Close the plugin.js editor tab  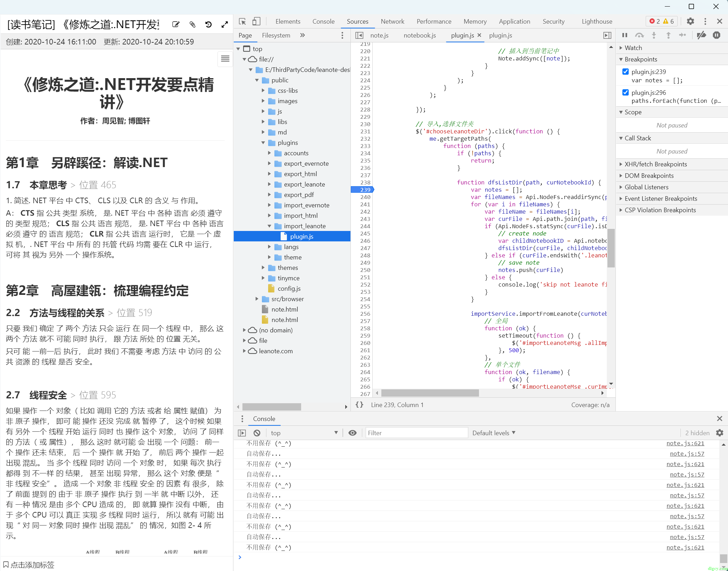point(479,35)
